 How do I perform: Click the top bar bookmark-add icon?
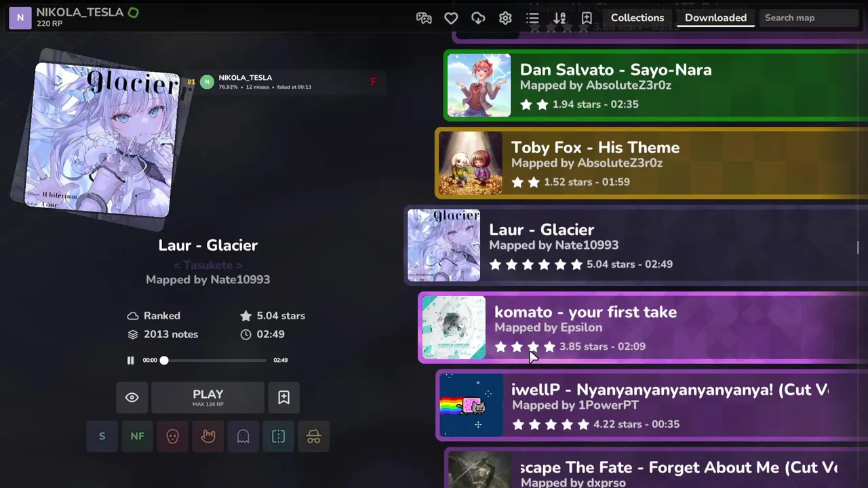click(x=587, y=18)
